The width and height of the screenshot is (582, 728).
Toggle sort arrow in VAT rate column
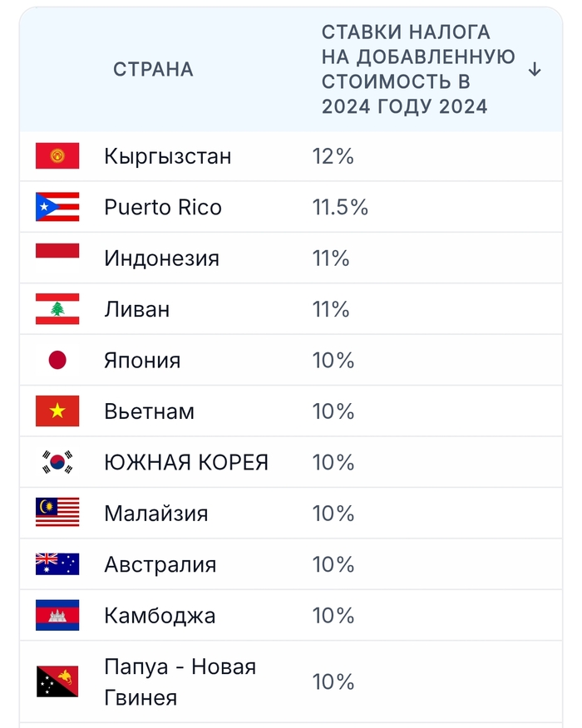tap(535, 70)
